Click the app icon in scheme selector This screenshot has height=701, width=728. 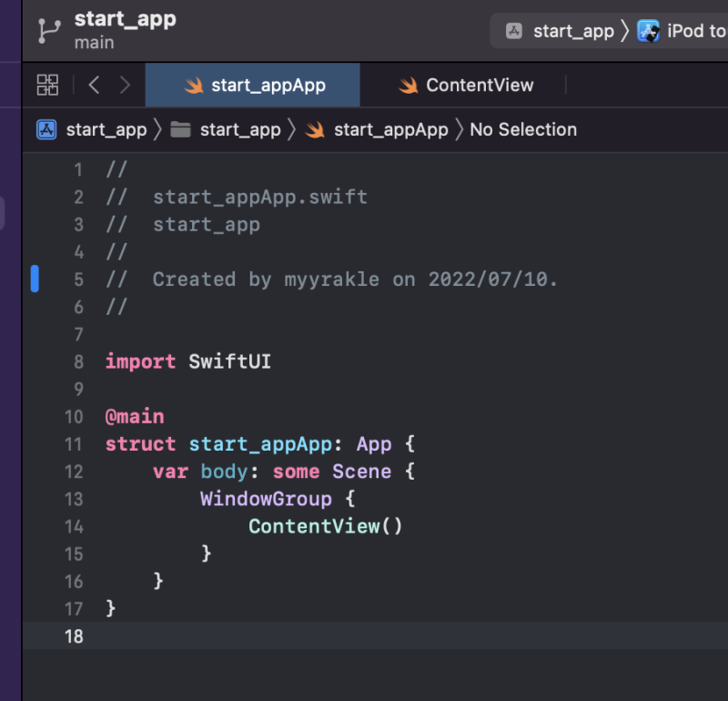click(514, 31)
